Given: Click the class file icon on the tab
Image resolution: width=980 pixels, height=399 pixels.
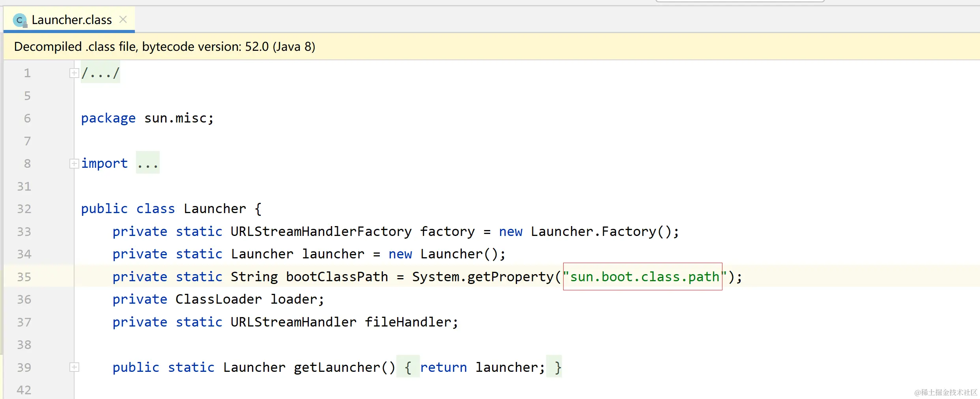Looking at the screenshot, I should coord(20,20).
